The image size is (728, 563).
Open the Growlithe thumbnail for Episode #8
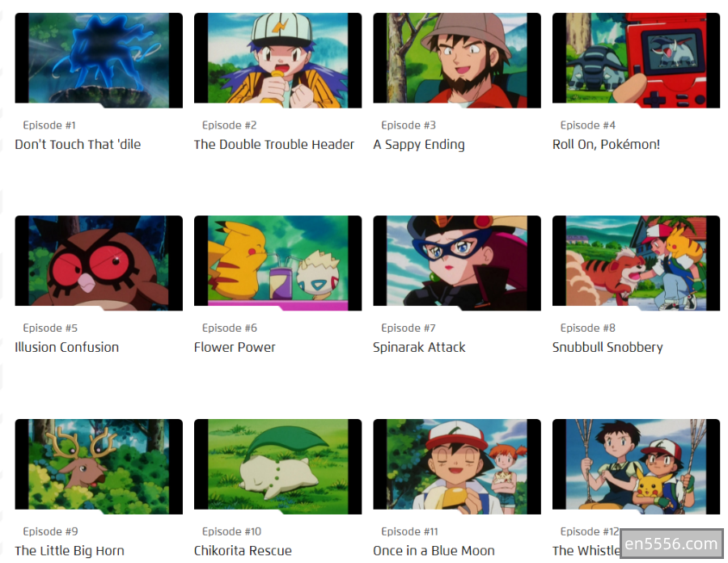click(x=636, y=263)
